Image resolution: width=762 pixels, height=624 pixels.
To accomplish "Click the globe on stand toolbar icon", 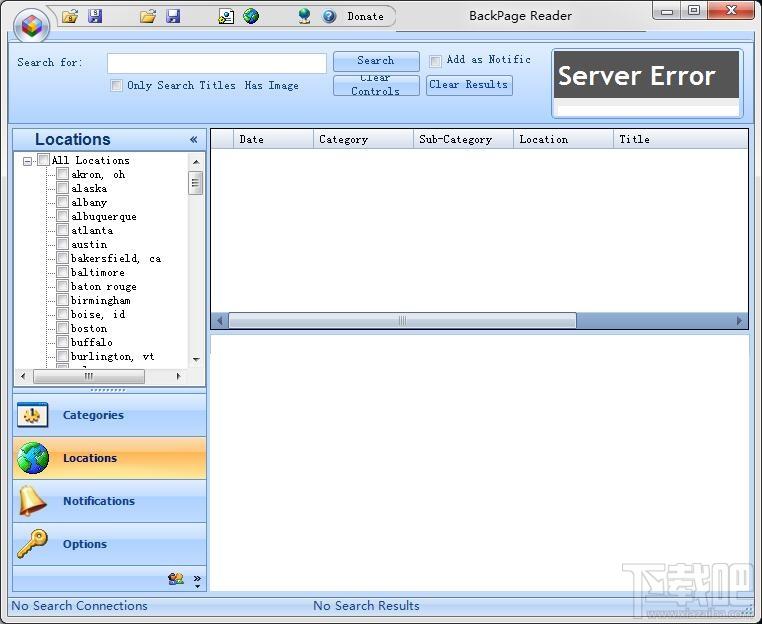I will [304, 17].
